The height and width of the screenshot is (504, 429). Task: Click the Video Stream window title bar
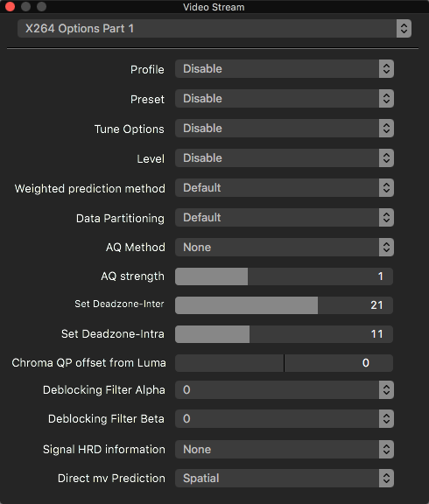point(214,7)
